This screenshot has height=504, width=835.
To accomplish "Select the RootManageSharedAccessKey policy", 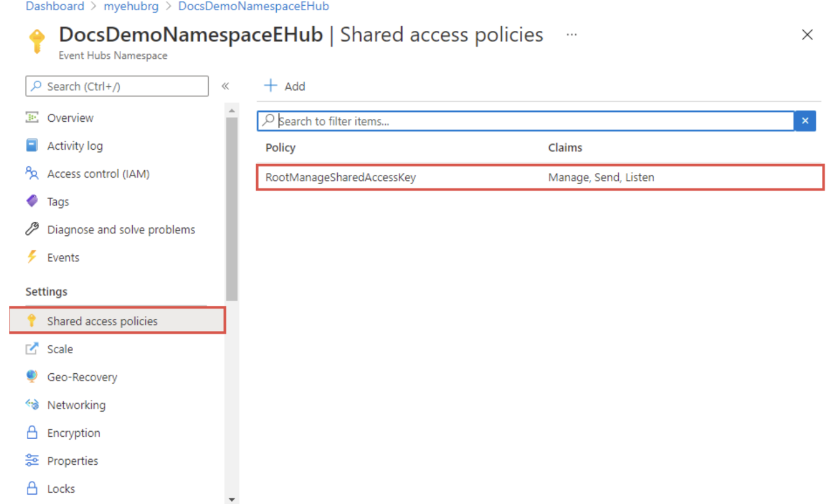I will click(x=340, y=177).
